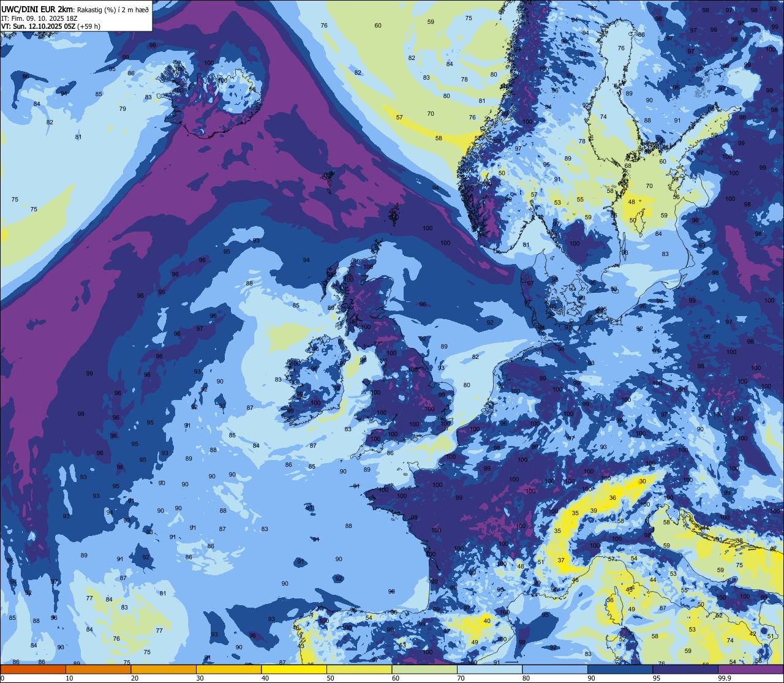This screenshot has height=683, width=784.
Task: Click the '95' tick label on the color legend
Action: (656, 678)
